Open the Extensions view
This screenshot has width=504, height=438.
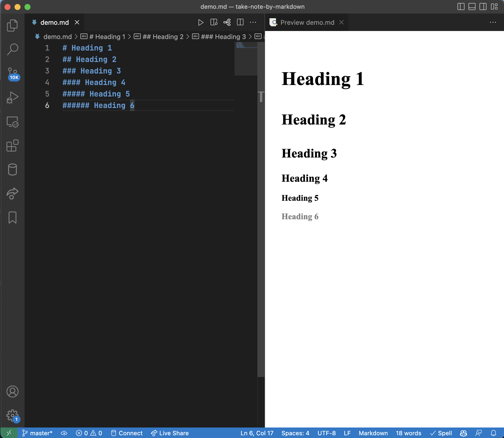[12, 146]
